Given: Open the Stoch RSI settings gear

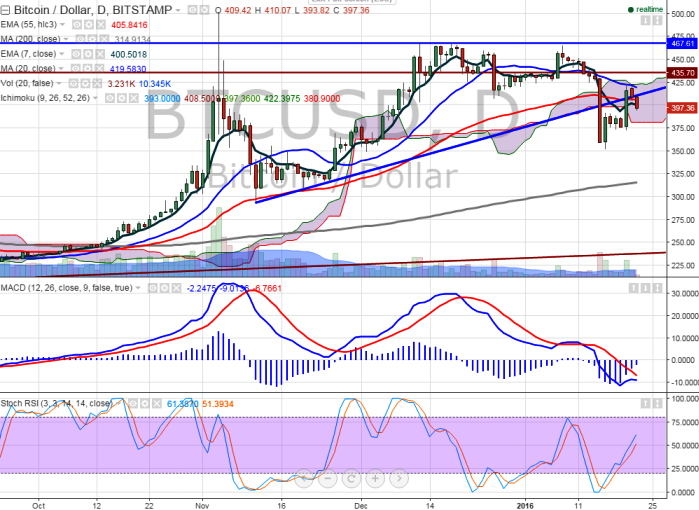Looking at the screenshot, I should coord(144,403).
